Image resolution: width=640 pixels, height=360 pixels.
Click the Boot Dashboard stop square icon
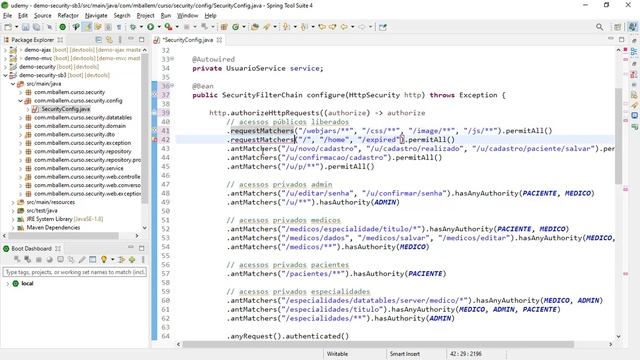[39, 260]
